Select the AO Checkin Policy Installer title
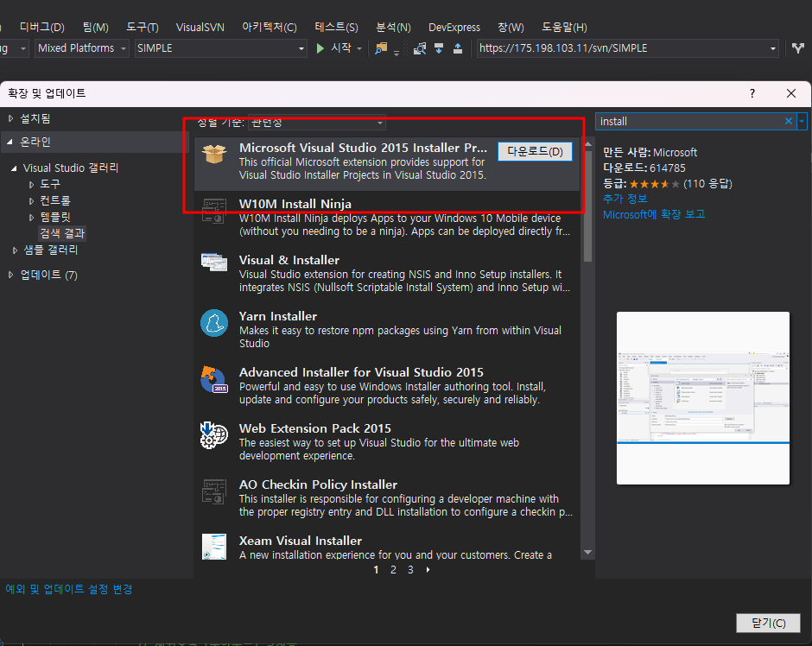 pos(318,484)
